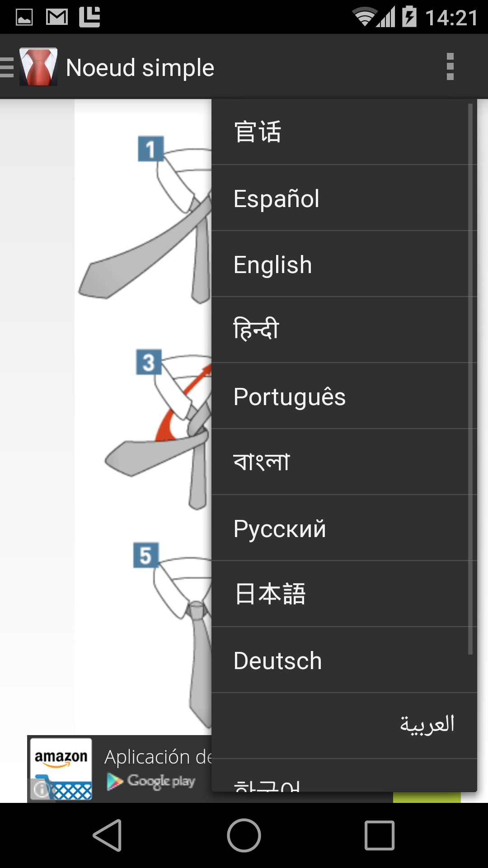488x868 pixels.
Task: Tap the Android home button
Action: (x=244, y=835)
